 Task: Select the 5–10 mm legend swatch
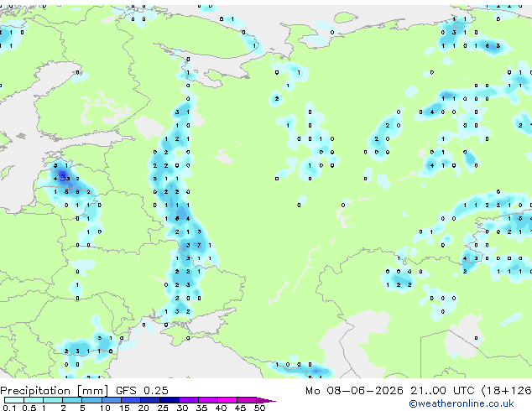pyautogui.click(x=91, y=400)
